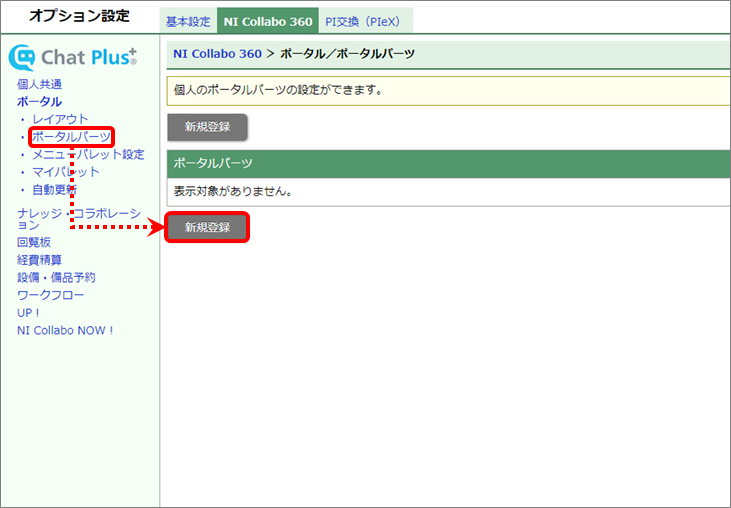Click the 新規登録 button below the portal parts list
The height and width of the screenshot is (508, 731).
[207, 227]
